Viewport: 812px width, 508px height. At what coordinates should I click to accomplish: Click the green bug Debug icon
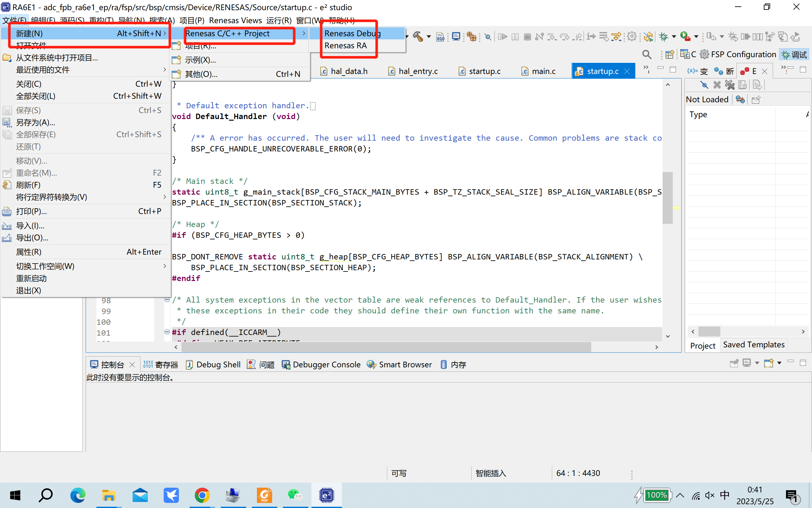(x=663, y=36)
